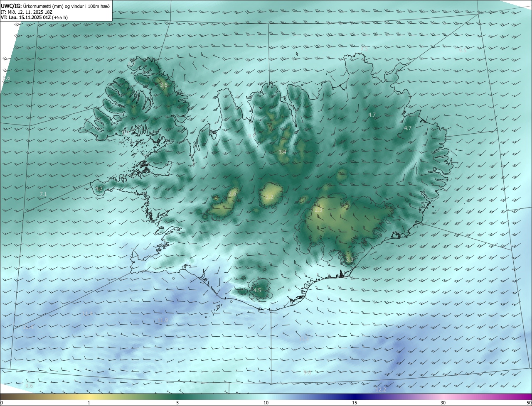The height and width of the screenshot is (406, 532).
Task: Click the colorbar tick label 1
Action: 89,403
